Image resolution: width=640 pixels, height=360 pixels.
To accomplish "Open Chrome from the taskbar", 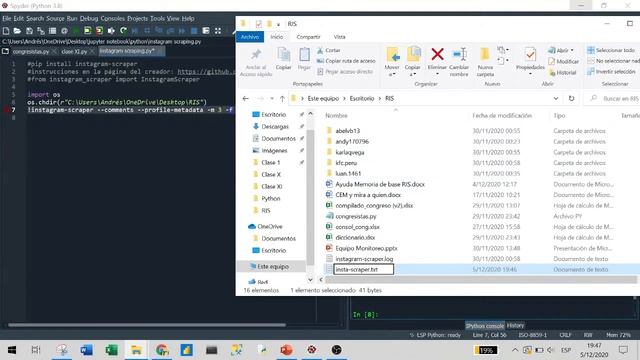I will point(162,350).
